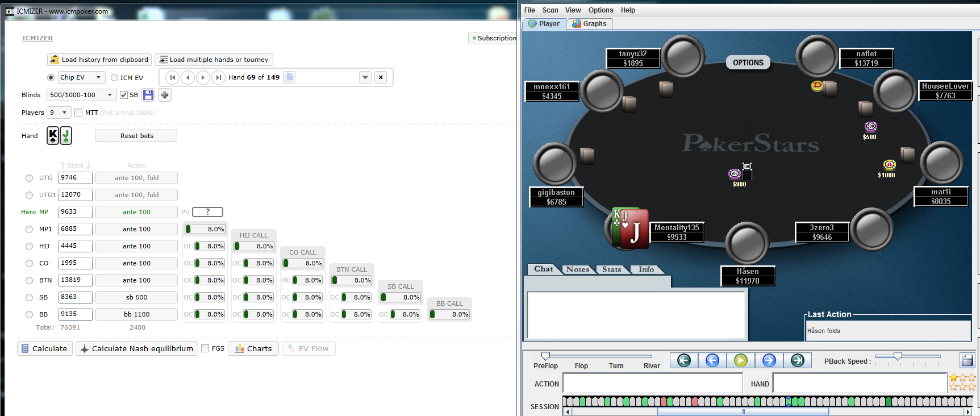This screenshot has width=980, height=416.
Task: Step back one action in replayer
Action: pos(712,360)
